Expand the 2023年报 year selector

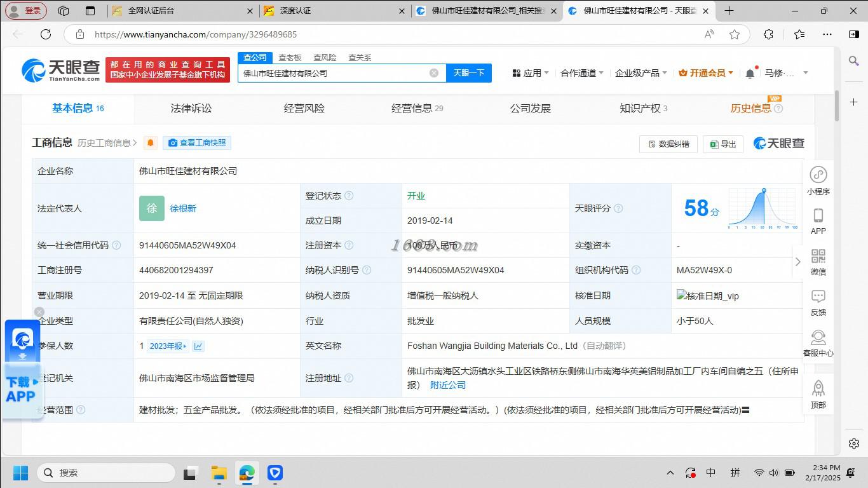click(168, 346)
